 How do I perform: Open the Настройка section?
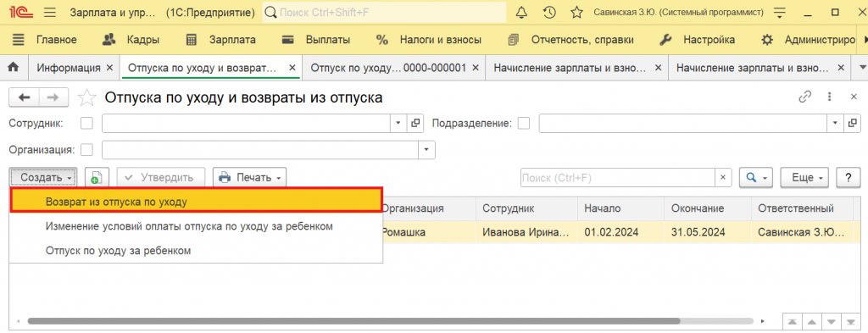pos(698,40)
